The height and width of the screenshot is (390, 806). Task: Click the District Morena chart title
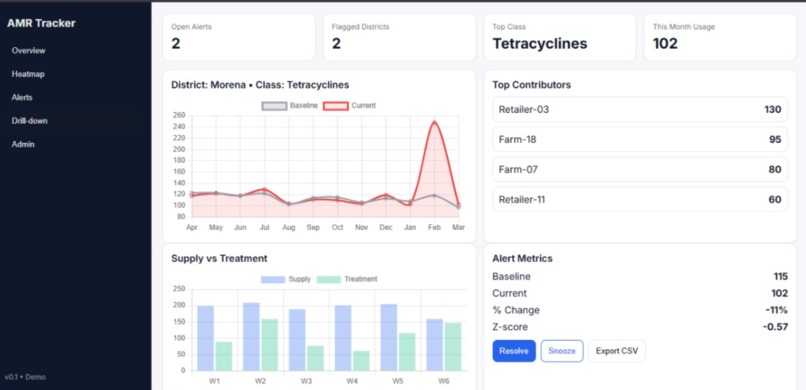click(x=260, y=85)
